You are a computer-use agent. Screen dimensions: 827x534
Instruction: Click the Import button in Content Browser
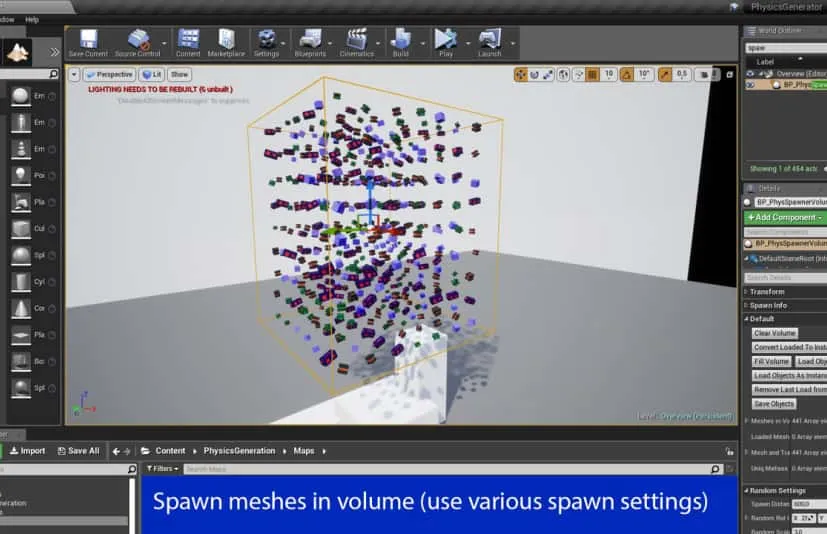click(x=27, y=451)
